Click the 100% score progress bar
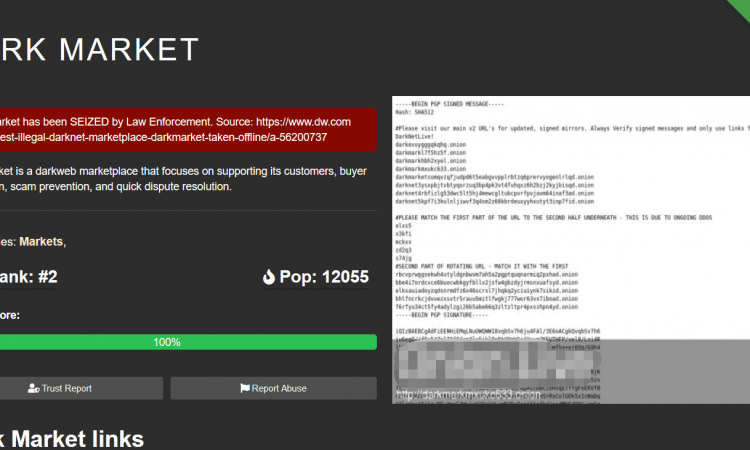The image size is (750, 450). click(x=188, y=342)
